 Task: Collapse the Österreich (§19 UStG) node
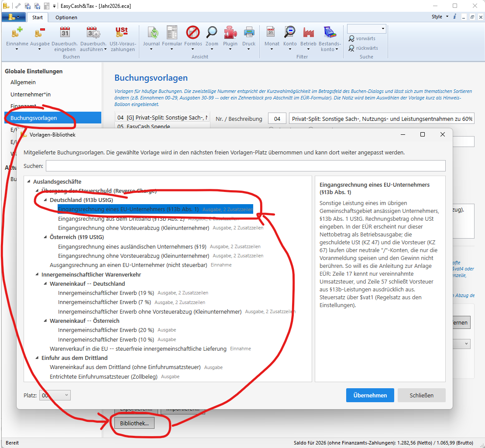45,237
